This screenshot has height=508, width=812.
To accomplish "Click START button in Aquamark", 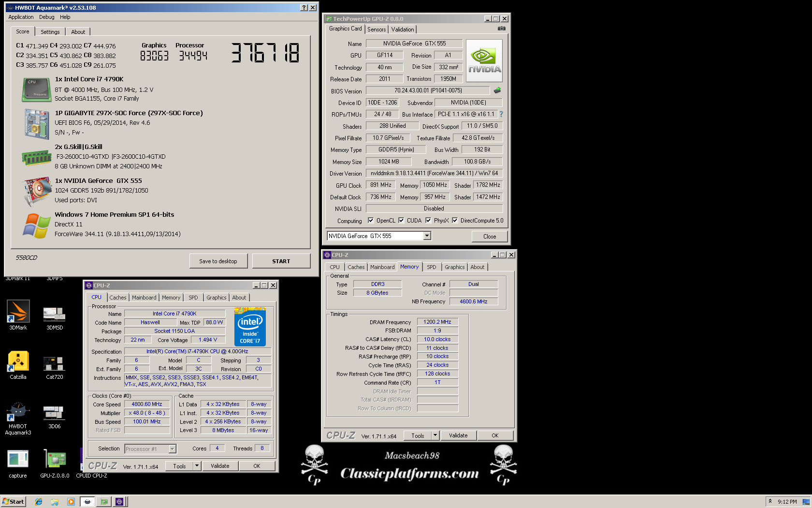I will tap(281, 261).
